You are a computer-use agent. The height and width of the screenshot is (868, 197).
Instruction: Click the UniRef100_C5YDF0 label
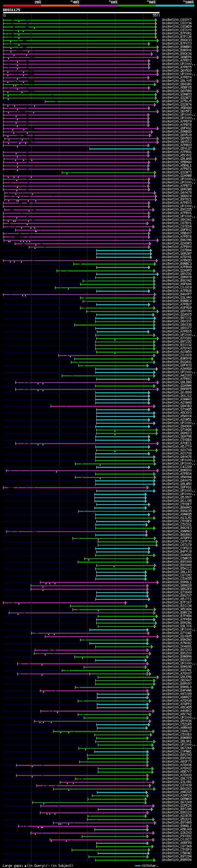(176, 849)
